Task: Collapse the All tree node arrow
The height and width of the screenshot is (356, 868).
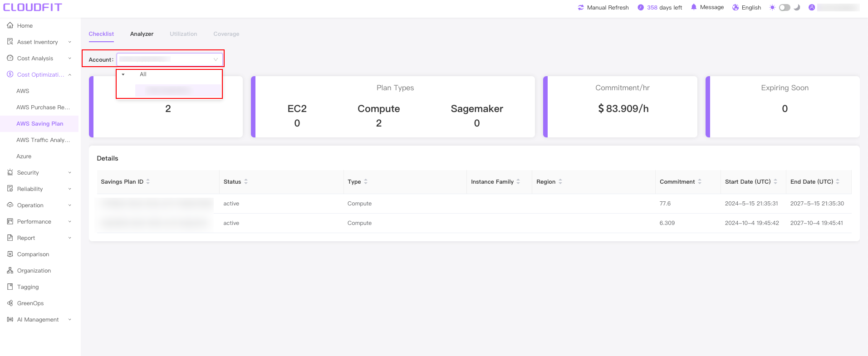Action: tap(123, 74)
